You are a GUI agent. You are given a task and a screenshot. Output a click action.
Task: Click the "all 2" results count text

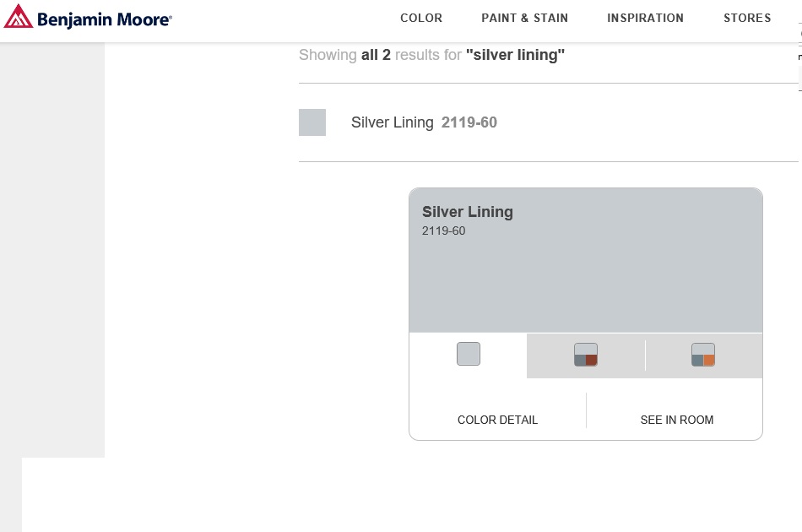pos(376,55)
